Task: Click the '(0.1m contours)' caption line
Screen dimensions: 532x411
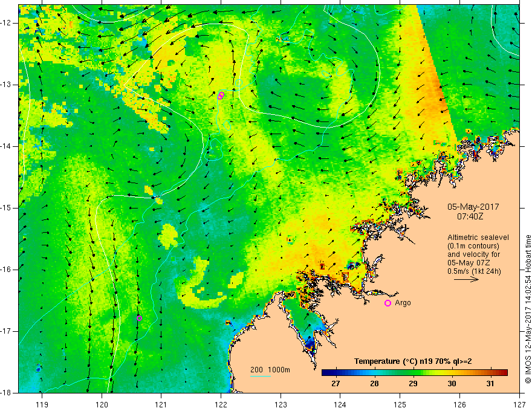Action: 473,246
